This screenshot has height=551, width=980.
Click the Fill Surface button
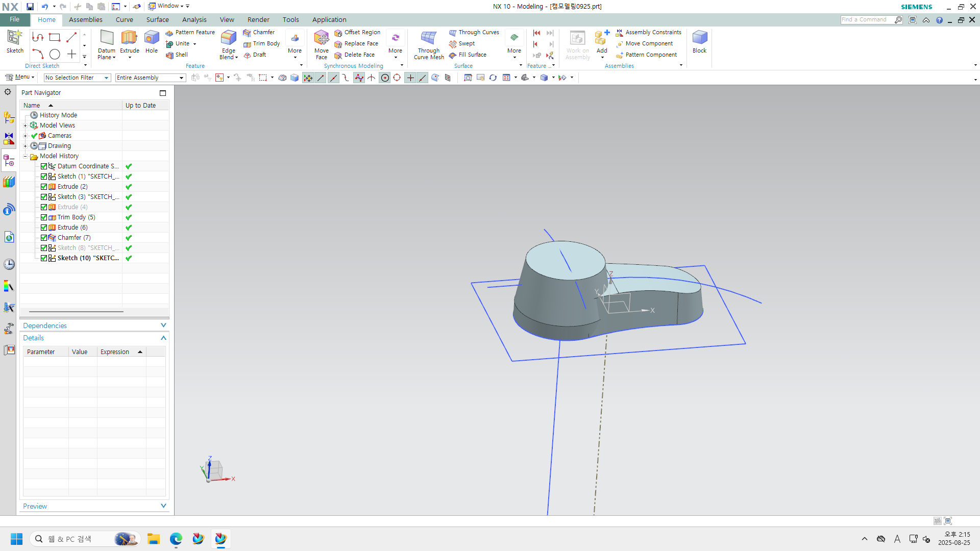coord(472,55)
